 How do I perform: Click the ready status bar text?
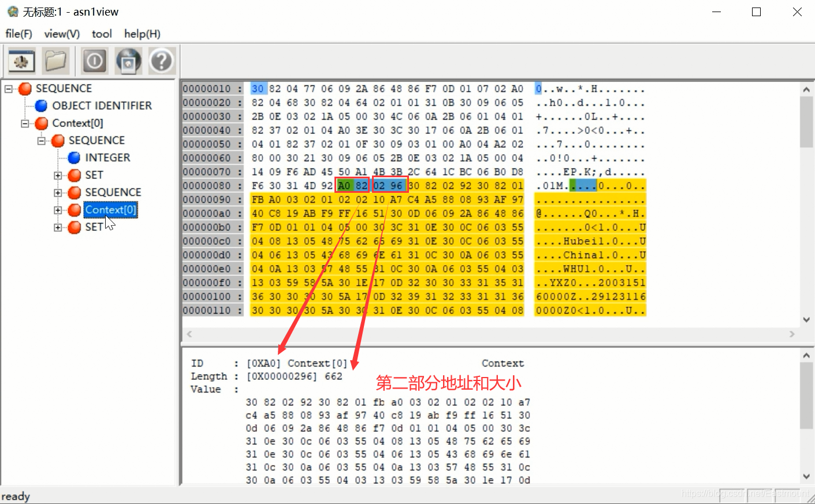point(16,496)
